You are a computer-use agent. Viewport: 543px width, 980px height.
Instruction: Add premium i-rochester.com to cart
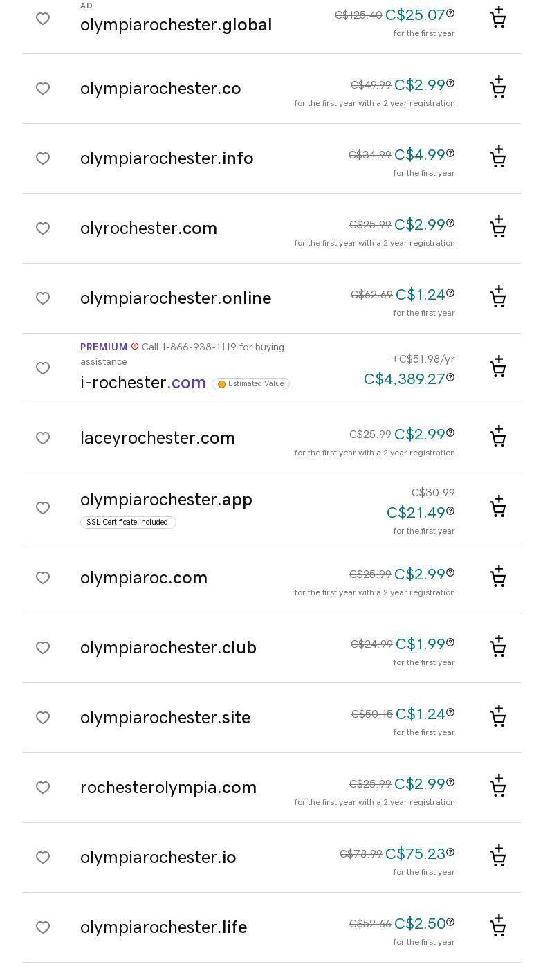point(498,367)
